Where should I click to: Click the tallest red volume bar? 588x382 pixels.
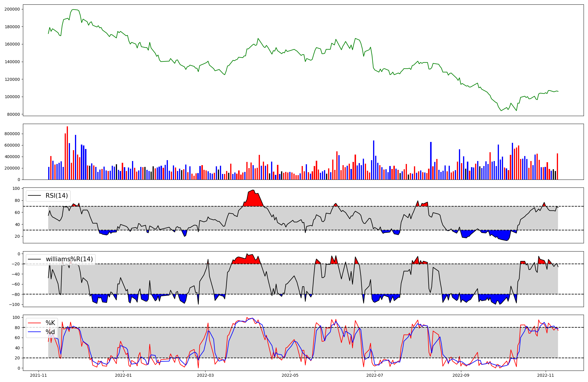(67, 153)
